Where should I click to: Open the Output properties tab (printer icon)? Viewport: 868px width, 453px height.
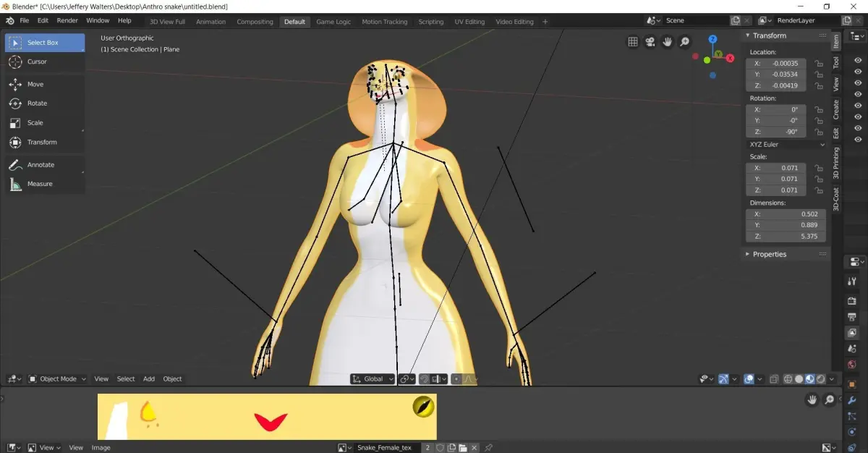pos(852,316)
